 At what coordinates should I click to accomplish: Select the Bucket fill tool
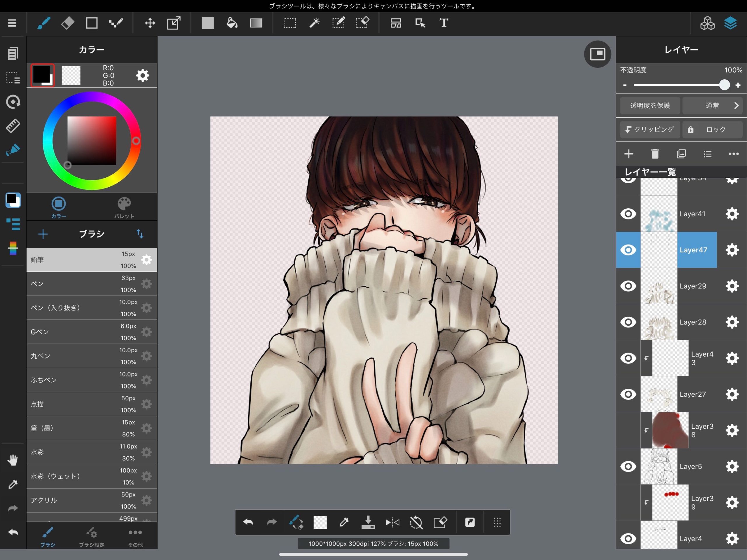point(232,23)
